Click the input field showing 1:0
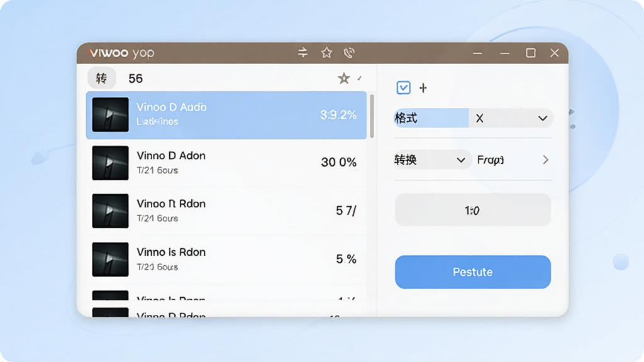The image size is (644, 362). click(473, 210)
